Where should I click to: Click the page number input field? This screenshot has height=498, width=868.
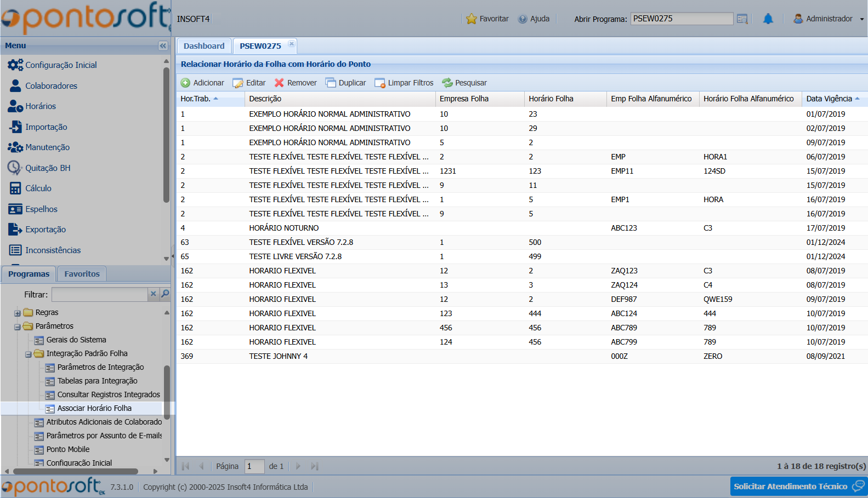(x=254, y=466)
